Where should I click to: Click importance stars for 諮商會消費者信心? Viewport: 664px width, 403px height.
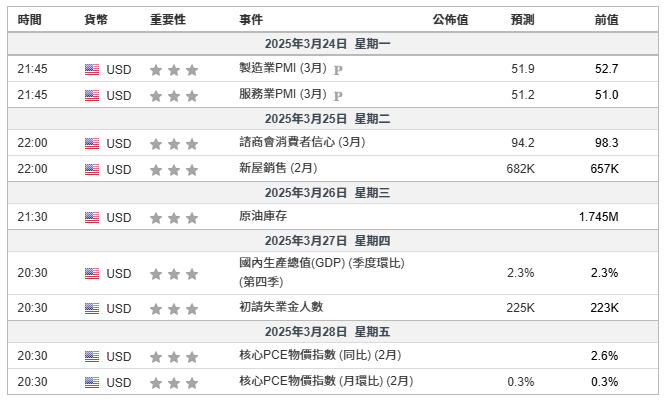coord(174,143)
